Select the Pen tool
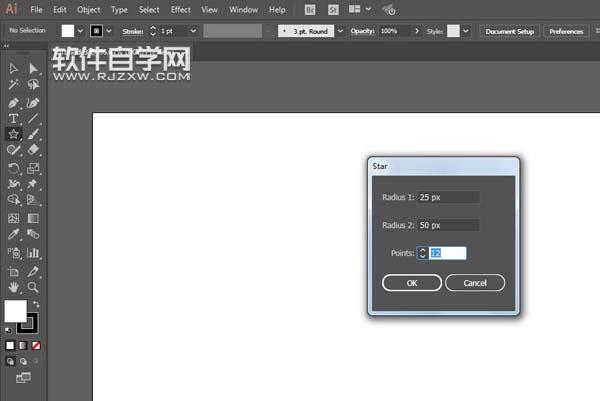Screen dimensions: 600x401 (13, 103)
